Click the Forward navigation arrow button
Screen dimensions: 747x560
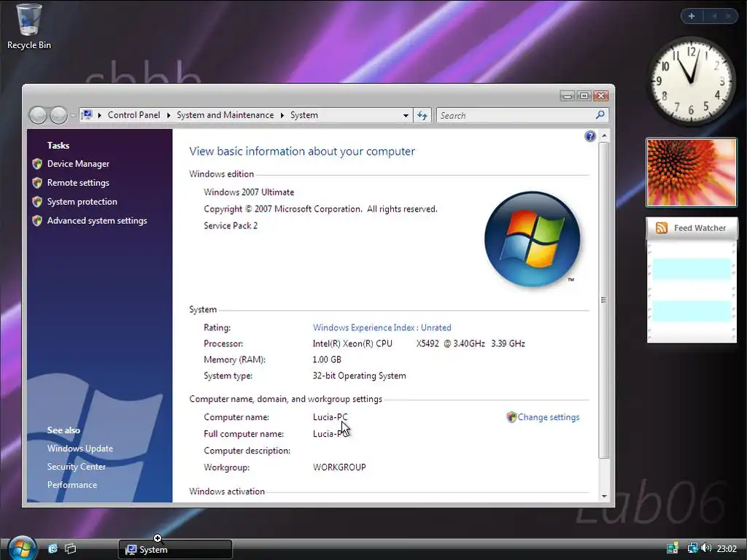[58, 115]
